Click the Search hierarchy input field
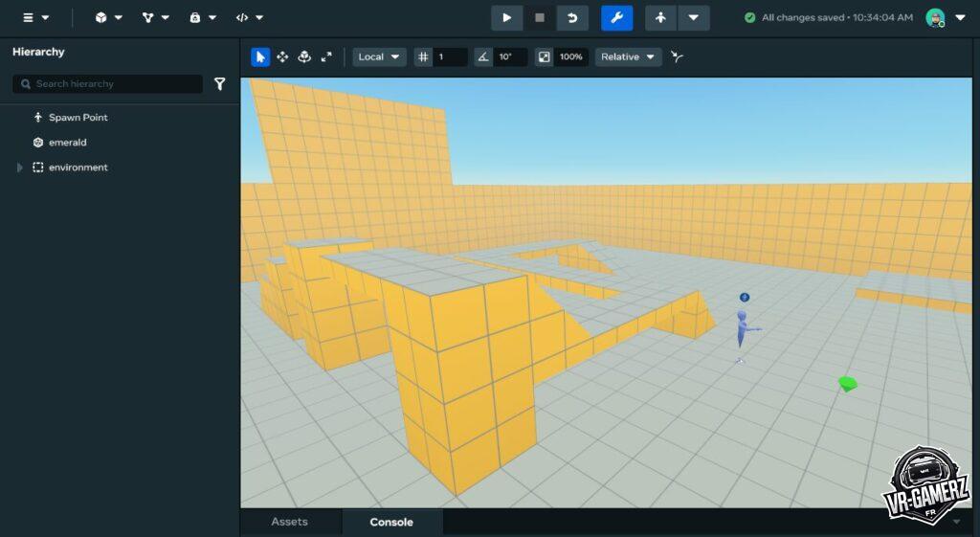The image size is (980, 537). 115,84
